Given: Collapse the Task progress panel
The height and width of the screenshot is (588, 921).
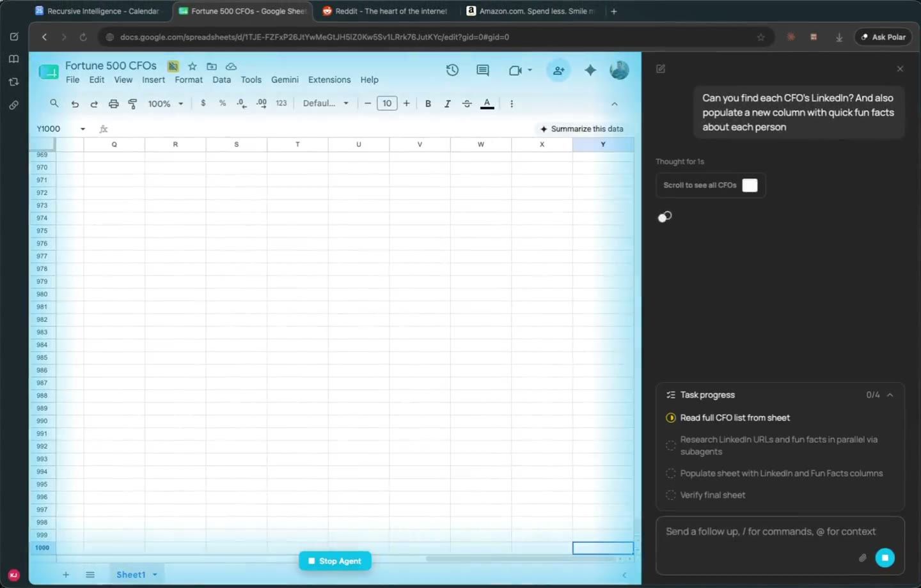Looking at the screenshot, I should click(890, 395).
